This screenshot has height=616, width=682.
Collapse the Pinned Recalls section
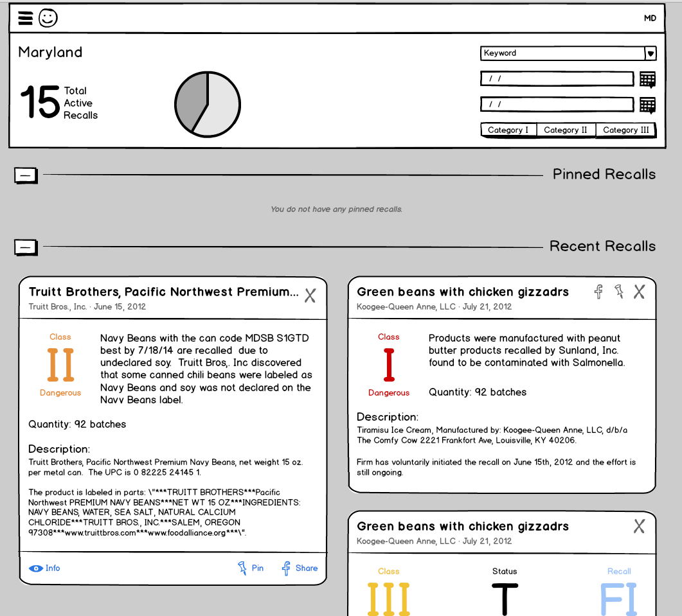click(26, 175)
